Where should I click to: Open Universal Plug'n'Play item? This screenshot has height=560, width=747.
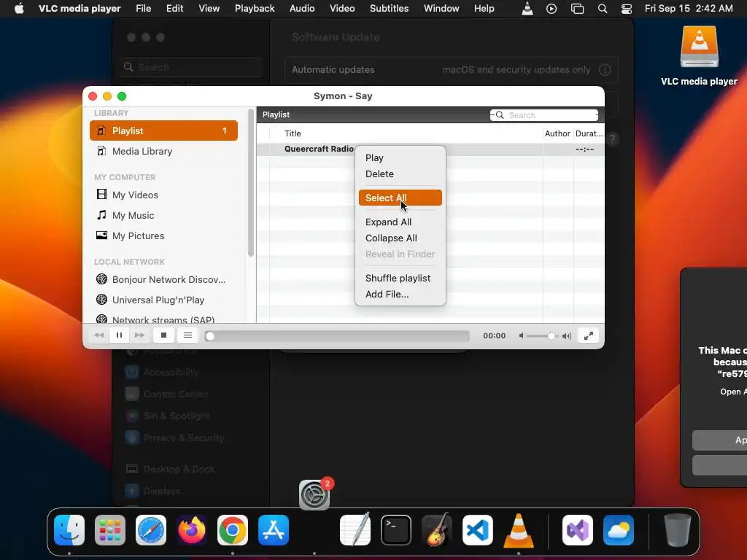[x=163, y=300]
